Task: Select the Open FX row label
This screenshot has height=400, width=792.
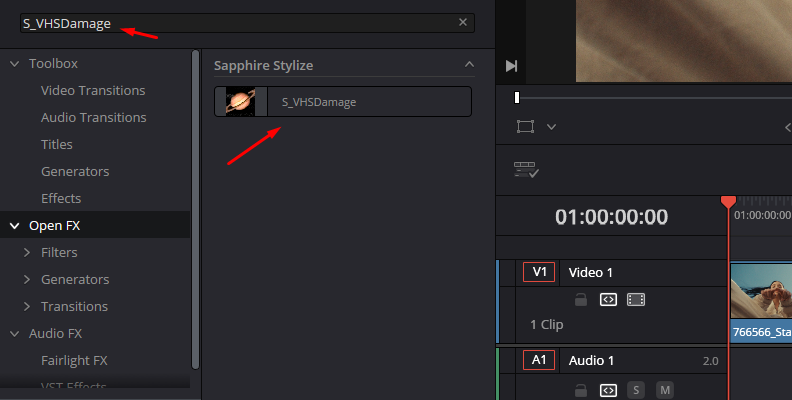Action: pyautogui.click(x=55, y=225)
